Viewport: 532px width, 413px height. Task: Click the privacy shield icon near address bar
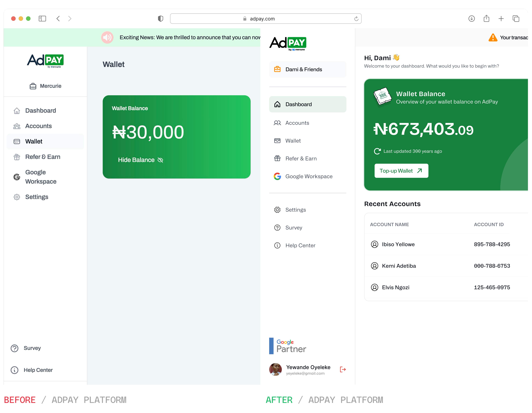point(161,18)
